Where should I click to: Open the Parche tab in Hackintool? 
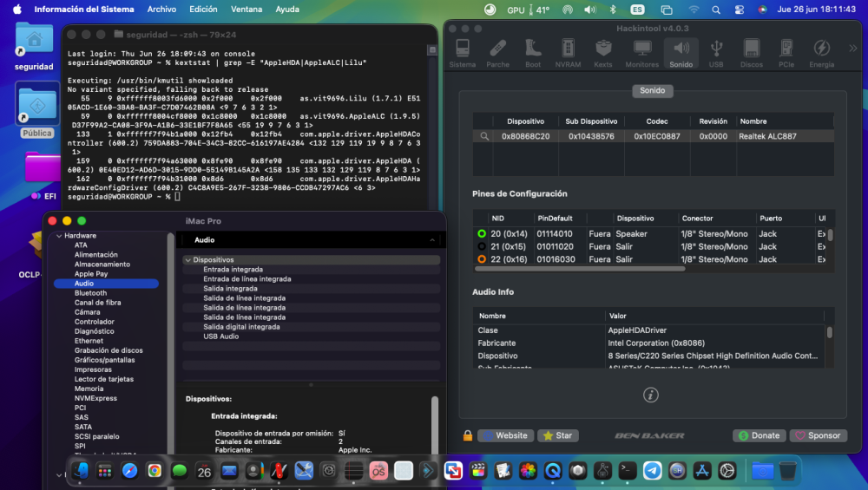pos(497,54)
